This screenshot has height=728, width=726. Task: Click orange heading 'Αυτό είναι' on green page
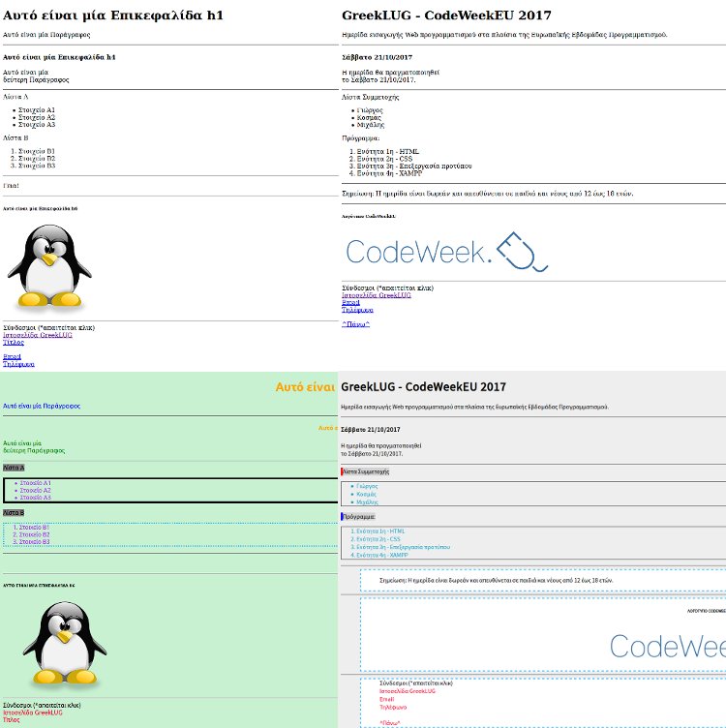[x=305, y=387]
